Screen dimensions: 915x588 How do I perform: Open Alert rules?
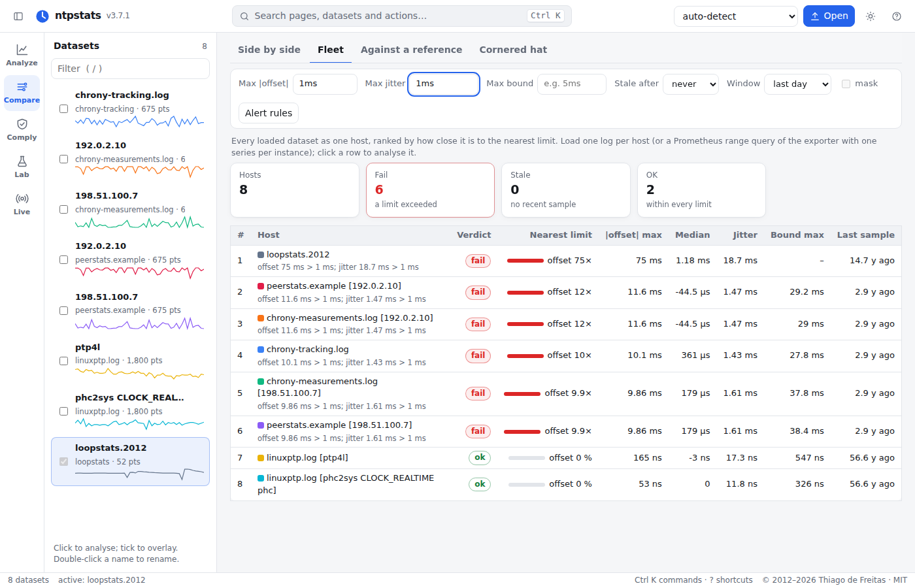click(x=269, y=113)
